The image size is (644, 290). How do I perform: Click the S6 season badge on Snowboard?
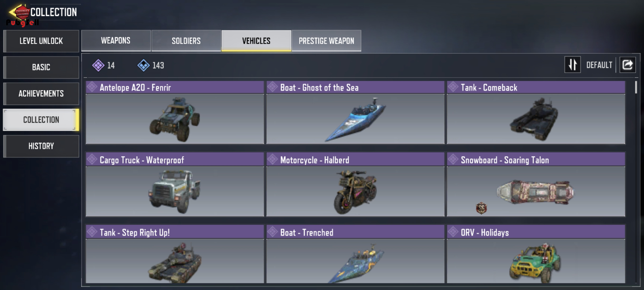(481, 208)
